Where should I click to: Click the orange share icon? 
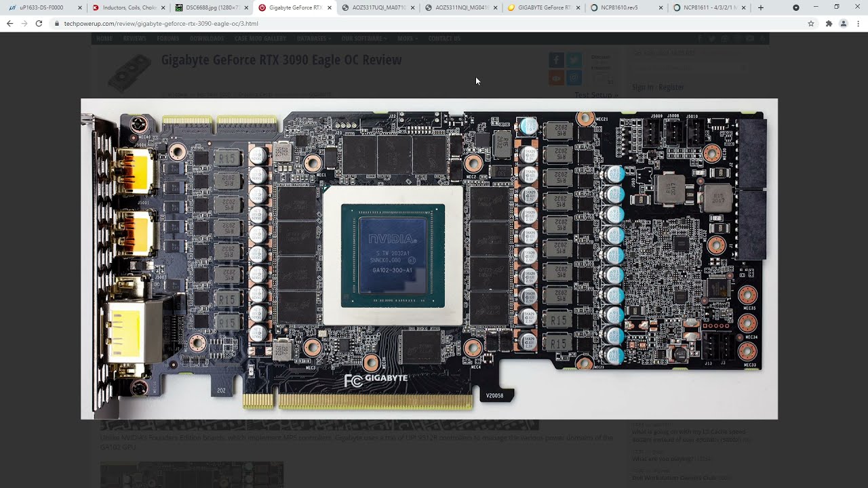click(556, 78)
